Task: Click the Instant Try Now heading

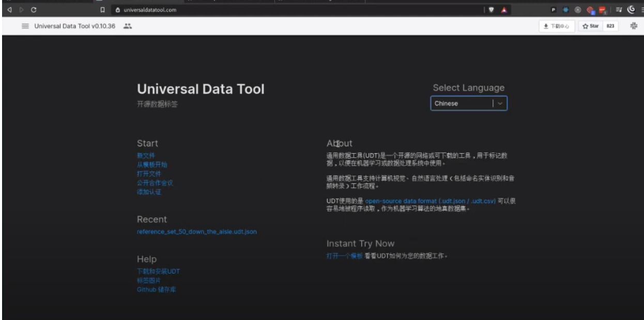Action: click(360, 244)
